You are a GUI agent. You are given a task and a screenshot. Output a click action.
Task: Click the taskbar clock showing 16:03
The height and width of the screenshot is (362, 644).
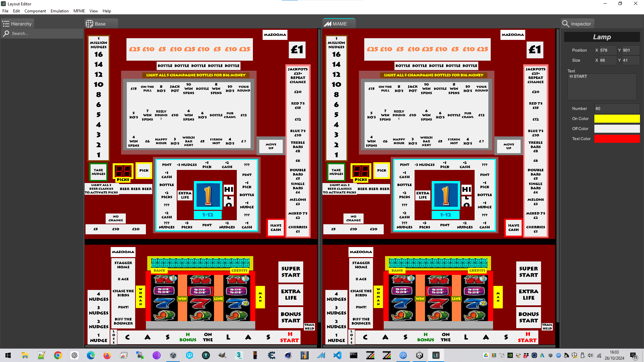(614, 355)
